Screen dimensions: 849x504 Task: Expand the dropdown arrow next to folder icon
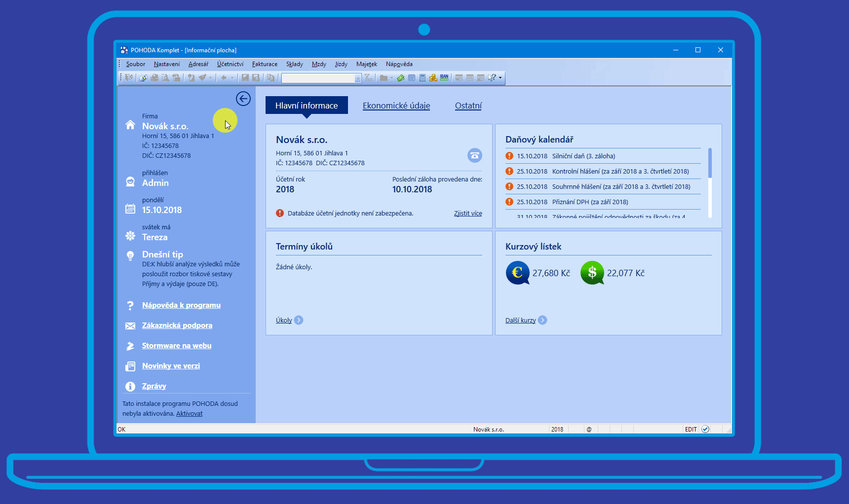(391, 77)
